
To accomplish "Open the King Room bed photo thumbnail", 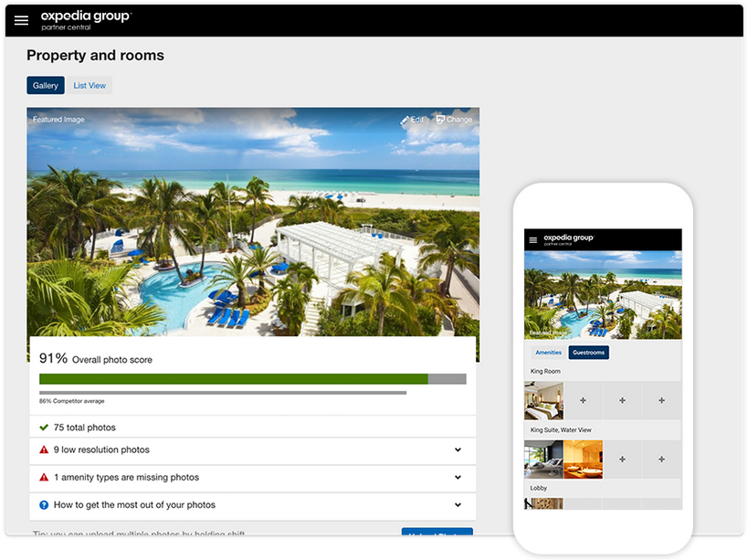I will point(543,401).
